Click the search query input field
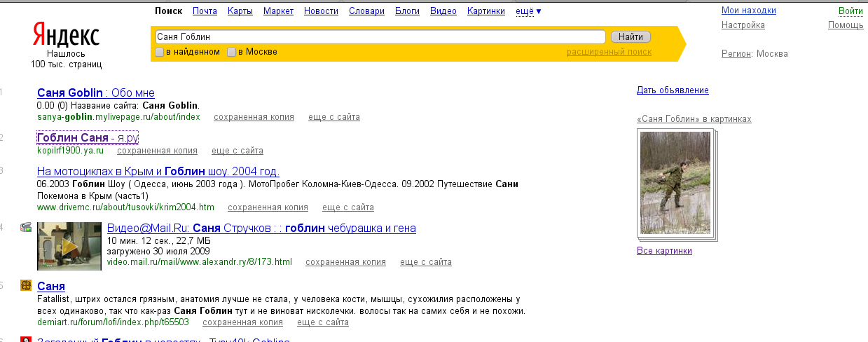Screen dimensions: 868x342 click(x=378, y=36)
